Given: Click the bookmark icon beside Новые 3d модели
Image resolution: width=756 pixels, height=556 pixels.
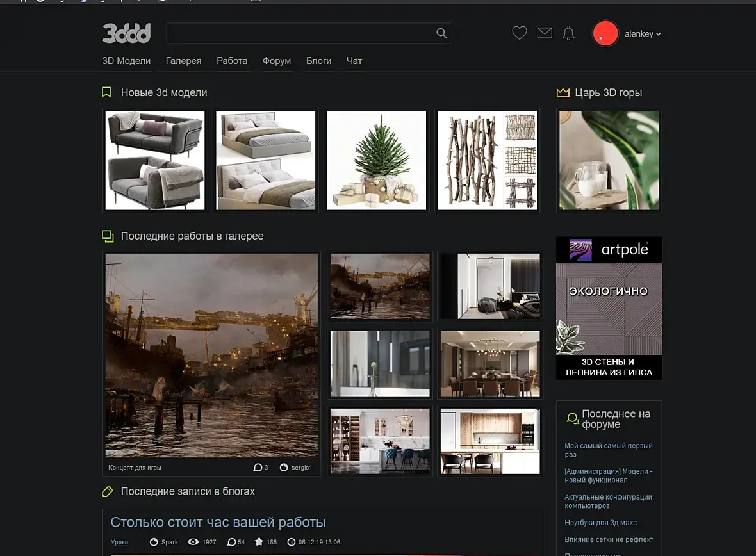Looking at the screenshot, I should click(x=106, y=92).
